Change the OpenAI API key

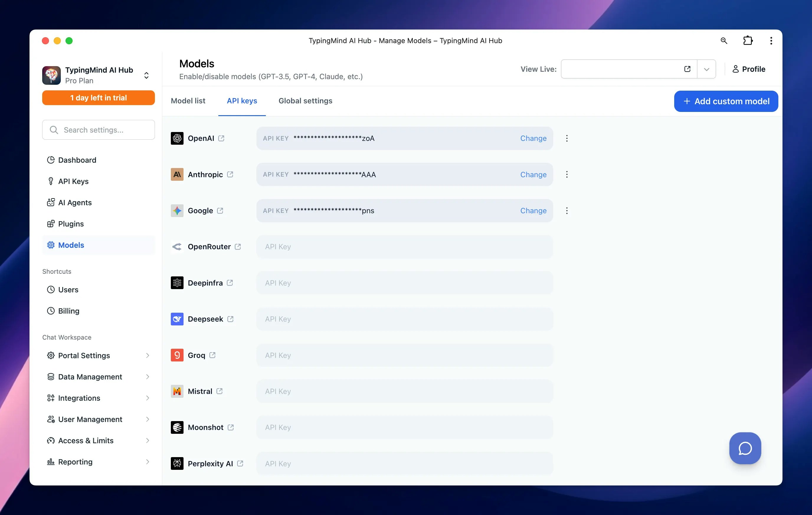point(533,138)
